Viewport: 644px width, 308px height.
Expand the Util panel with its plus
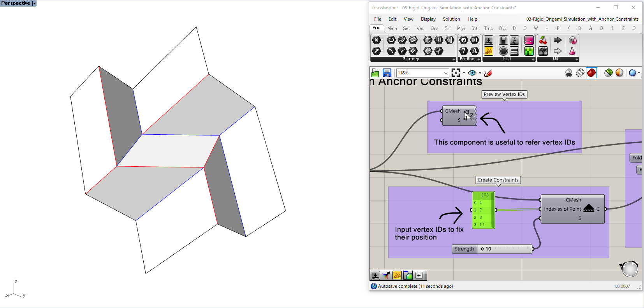pos(577,59)
